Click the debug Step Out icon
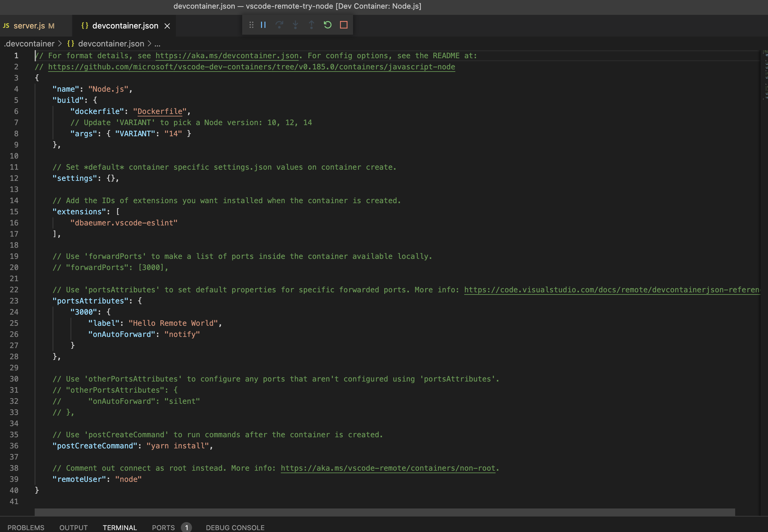The height and width of the screenshot is (532, 768). (311, 25)
